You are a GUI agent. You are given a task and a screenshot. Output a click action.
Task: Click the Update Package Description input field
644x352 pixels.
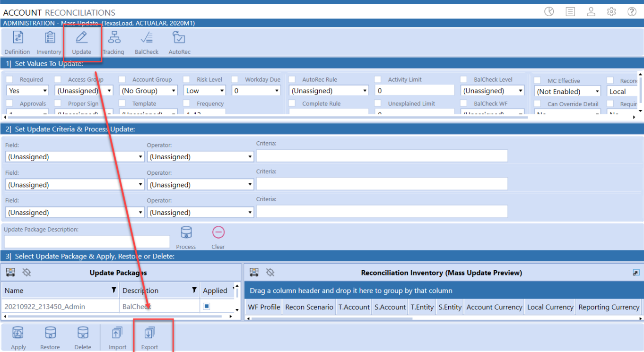pos(86,241)
